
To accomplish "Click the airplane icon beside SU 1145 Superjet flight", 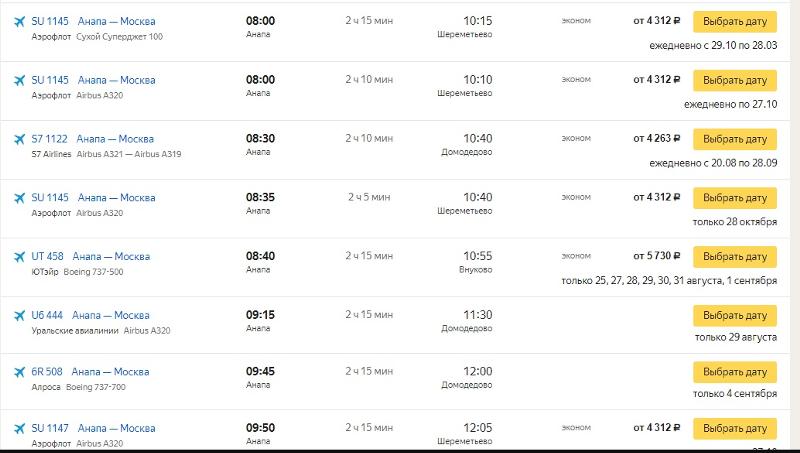I will pos(19,21).
